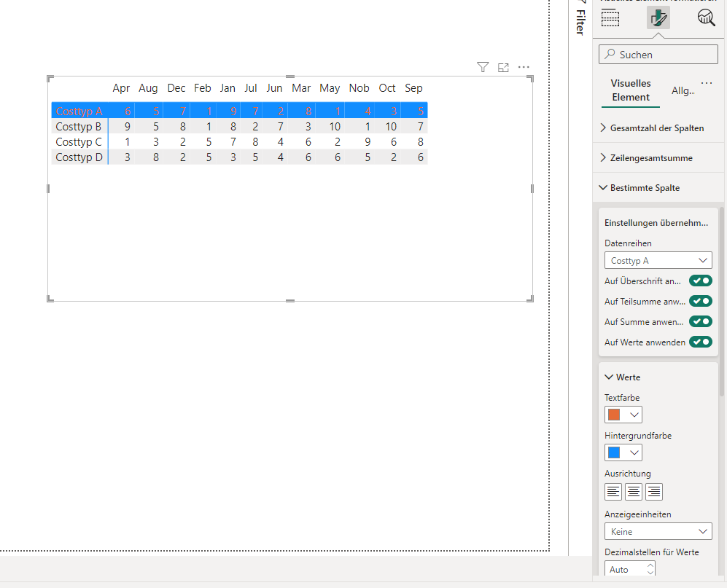Select the Costtyp A row header
Viewport: 727px width, 588px height.
click(79, 111)
